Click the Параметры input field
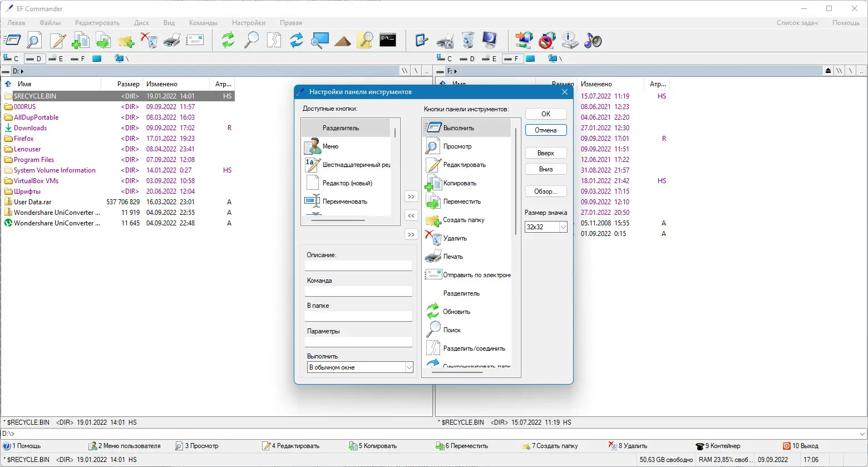The width and height of the screenshot is (868, 467). point(359,342)
